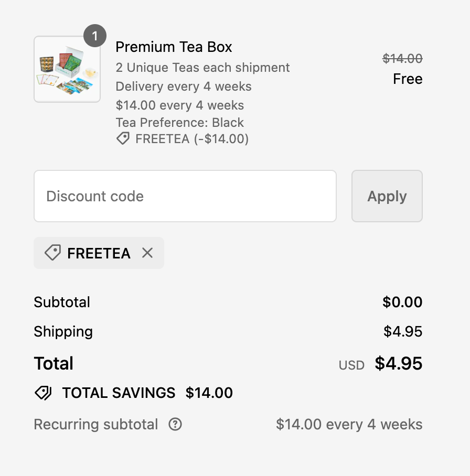470x476 pixels.
Task: Click the $4.95 shipping cost
Action: pos(403,331)
